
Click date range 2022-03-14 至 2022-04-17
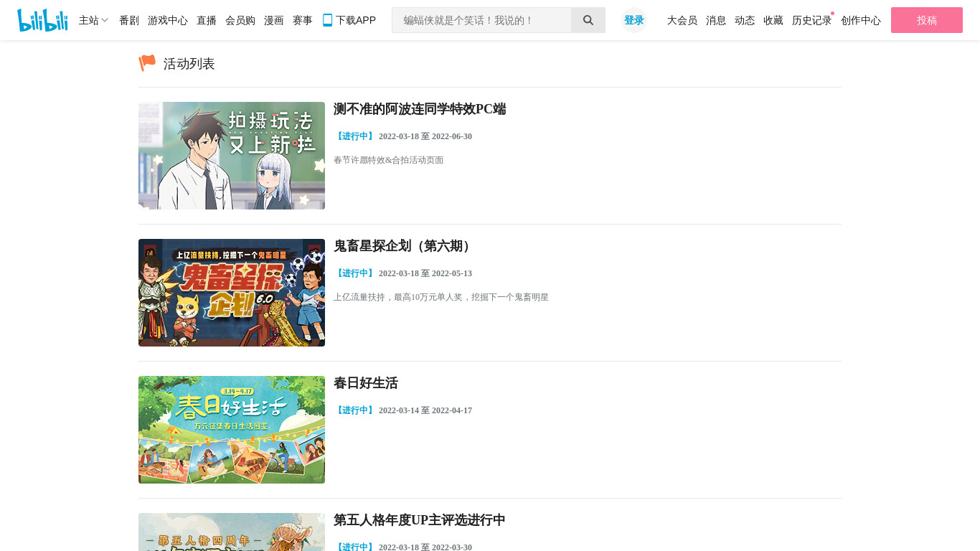click(425, 410)
